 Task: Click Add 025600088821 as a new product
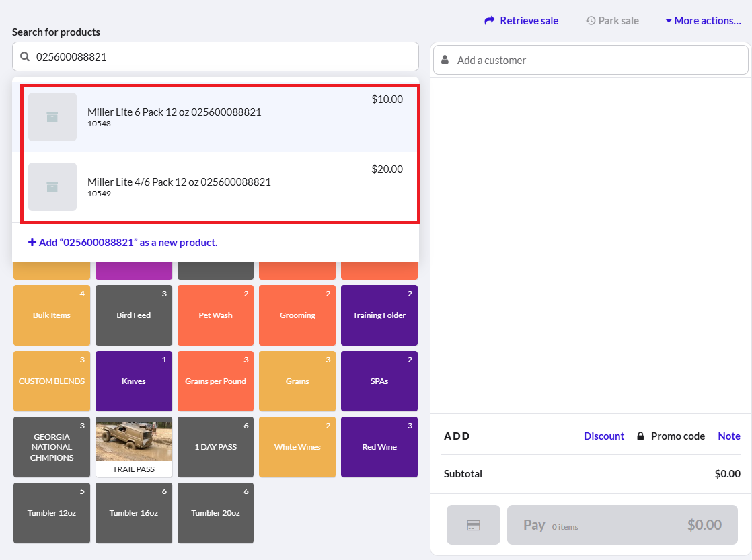click(123, 242)
